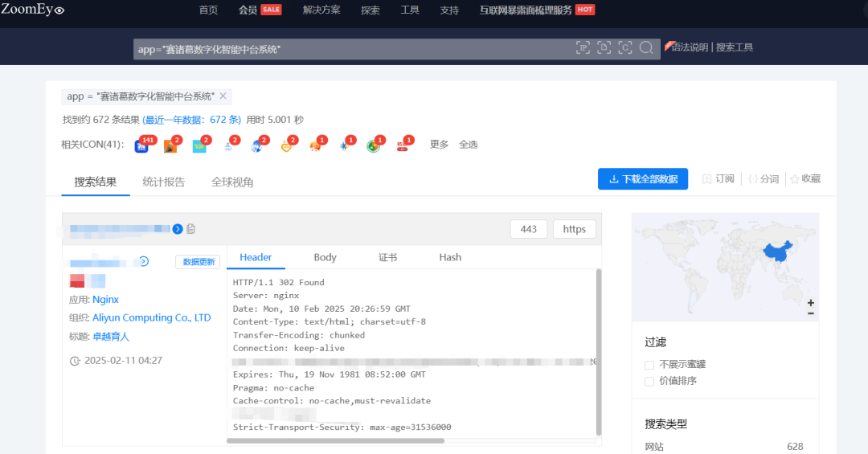Click the blue arrow icon beside blurred host
This screenshot has height=454, width=868.
pyautogui.click(x=177, y=229)
